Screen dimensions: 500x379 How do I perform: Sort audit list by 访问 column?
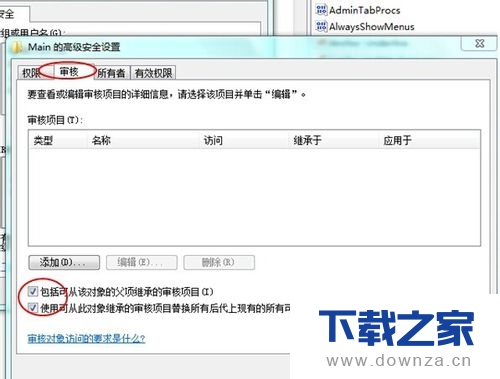pyautogui.click(x=244, y=140)
